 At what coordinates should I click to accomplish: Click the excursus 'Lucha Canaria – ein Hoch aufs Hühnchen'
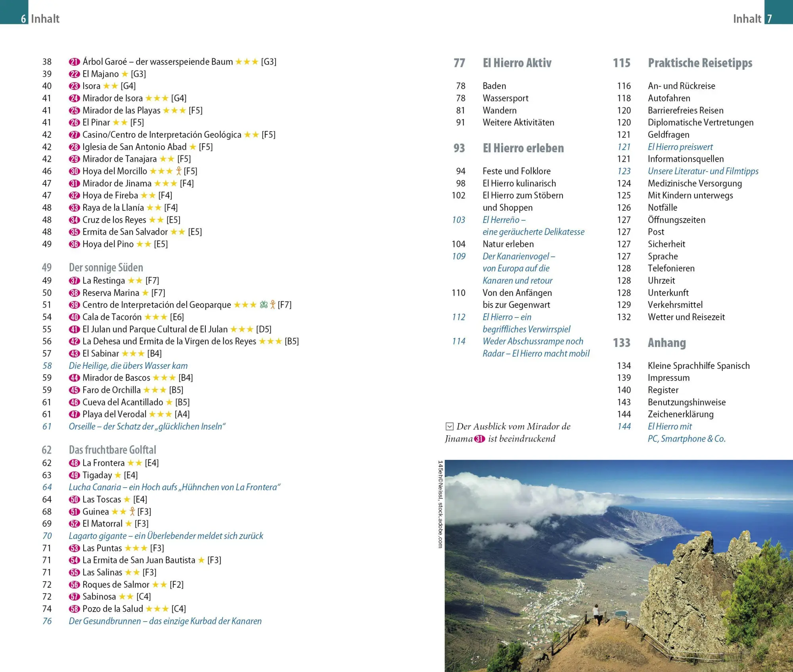[174, 487]
